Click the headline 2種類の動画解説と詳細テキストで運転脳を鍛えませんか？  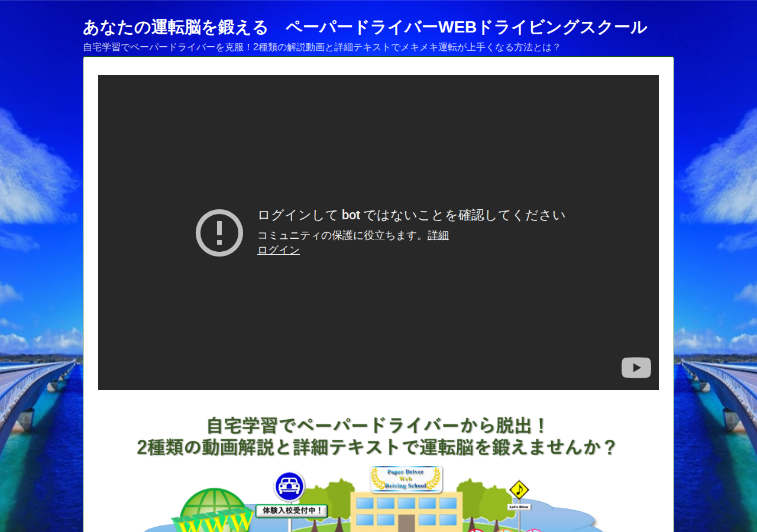click(x=377, y=447)
